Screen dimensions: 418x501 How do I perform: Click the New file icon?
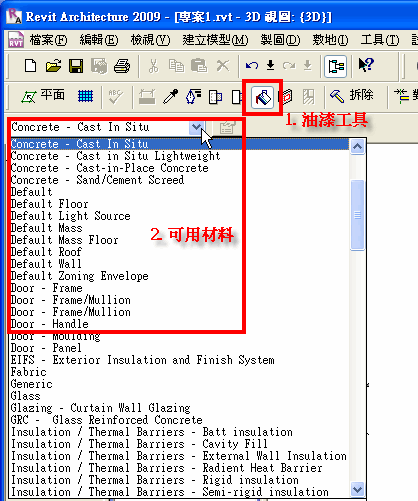click(30, 66)
